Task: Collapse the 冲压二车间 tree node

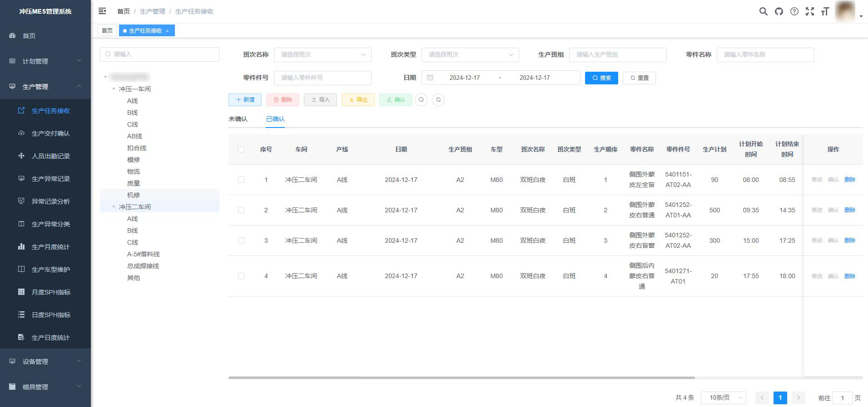Action: (x=114, y=207)
